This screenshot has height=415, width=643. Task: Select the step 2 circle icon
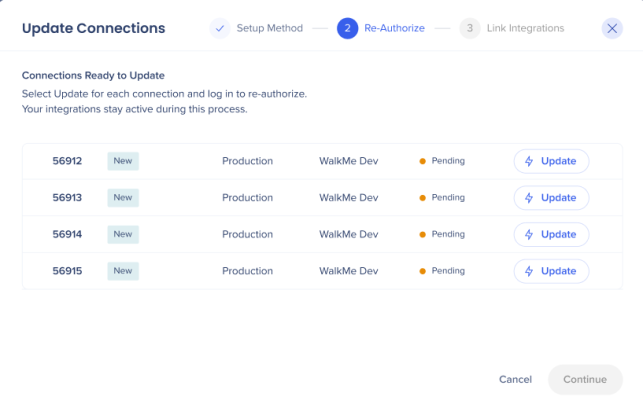[x=347, y=28]
